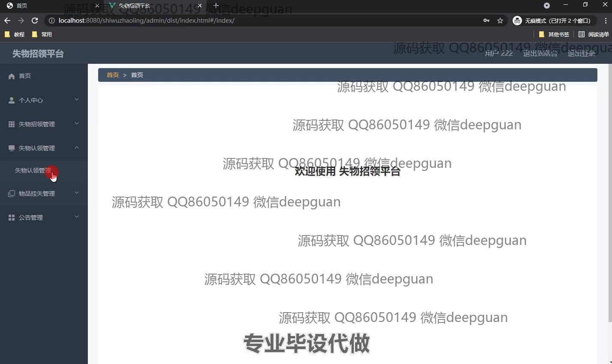Expand the 公告管理 menu arrow
This screenshot has width=612, height=364.
coord(77,217)
